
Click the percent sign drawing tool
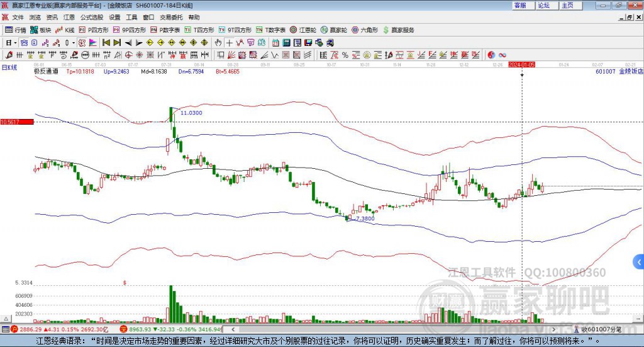pos(345,55)
